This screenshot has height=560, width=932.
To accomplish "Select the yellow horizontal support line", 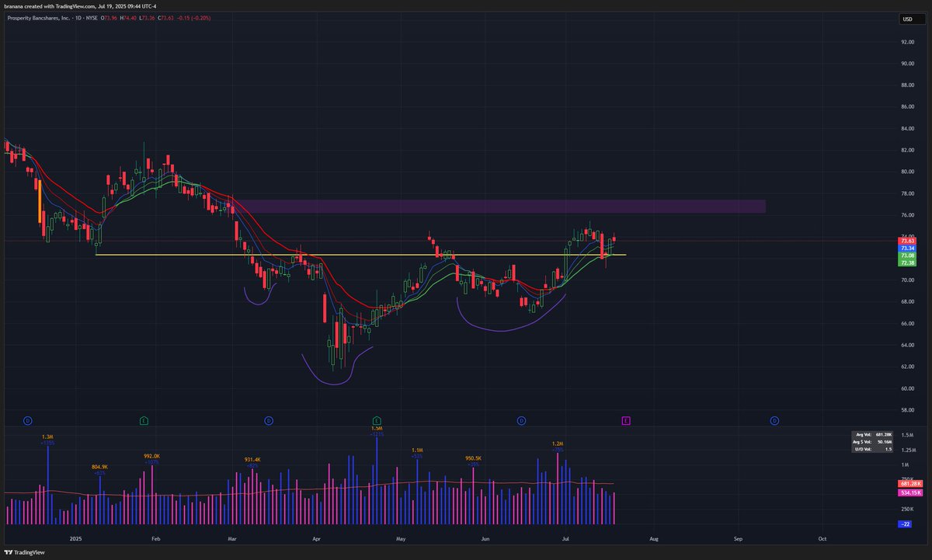I will [x=360, y=255].
